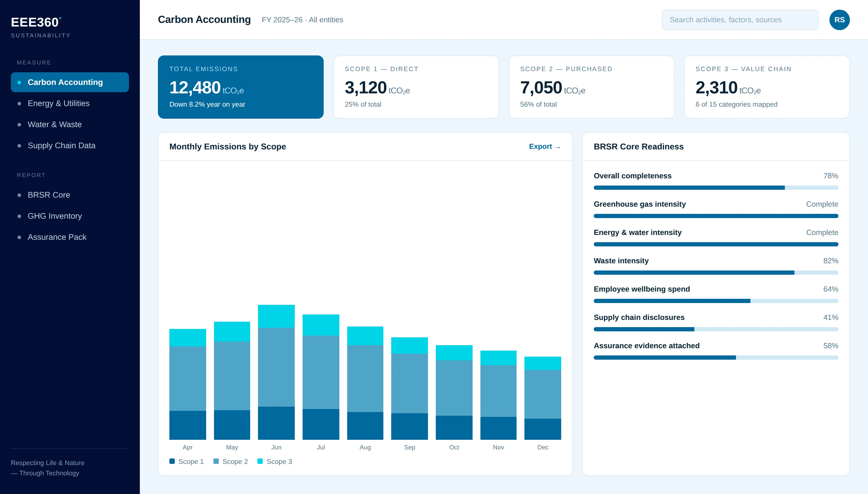Select the Scope 3 Value Chain card
The height and width of the screenshot is (494, 868).
[767, 87]
